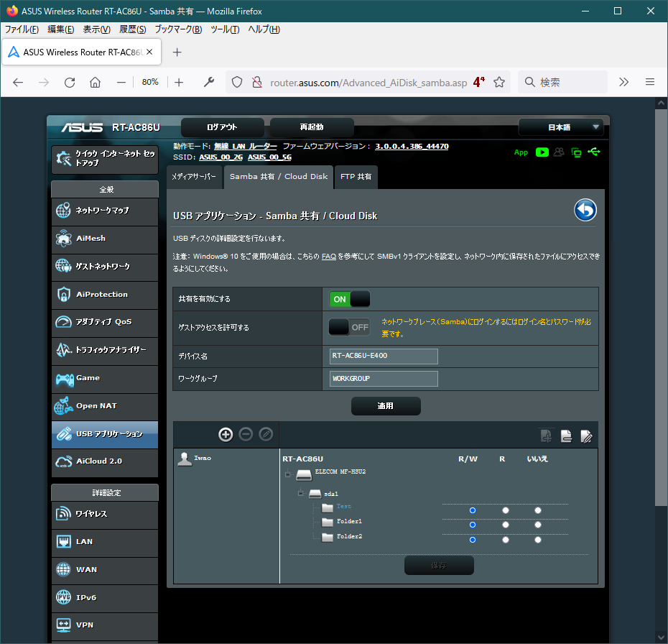
Task: Click the rename folder icon
Action: [x=586, y=436]
